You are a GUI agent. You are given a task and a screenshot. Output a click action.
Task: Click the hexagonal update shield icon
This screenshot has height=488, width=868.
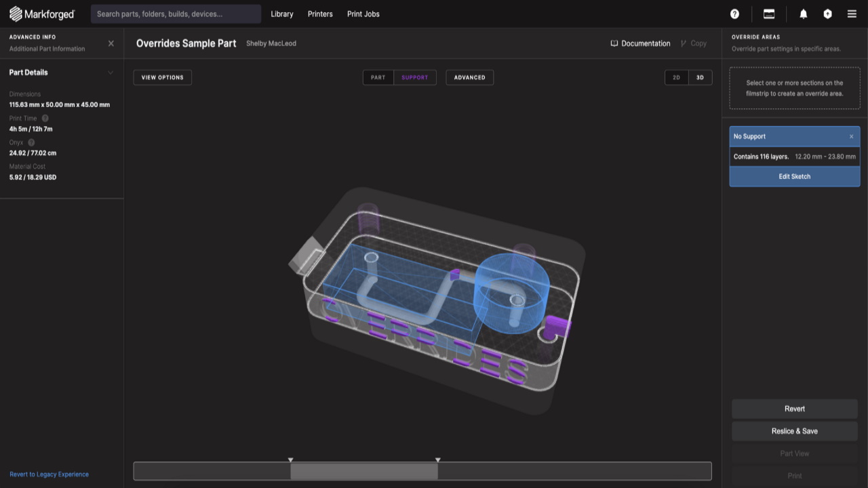(827, 14)
